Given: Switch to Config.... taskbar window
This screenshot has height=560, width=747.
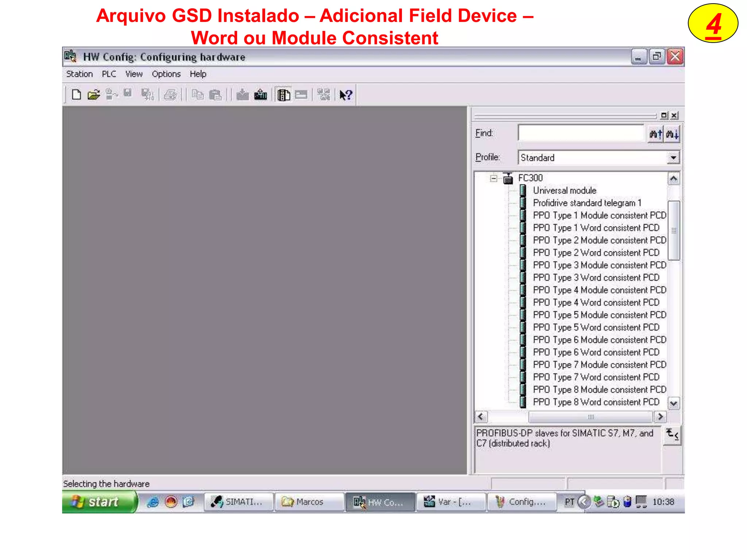Looking at the screenshot, I should [x=522, y=502].
